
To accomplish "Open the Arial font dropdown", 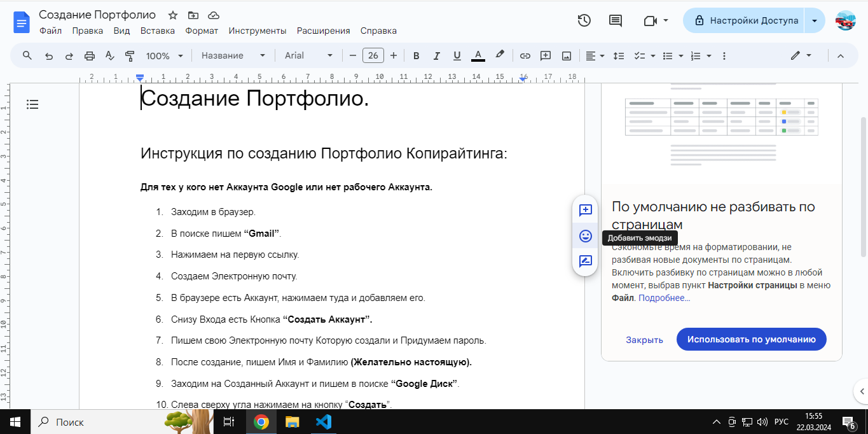I will [x=308, y=55].
